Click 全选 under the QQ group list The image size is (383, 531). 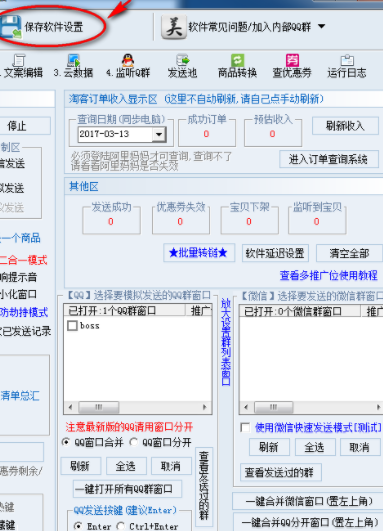pyautogui.click(x=126, y=466)
